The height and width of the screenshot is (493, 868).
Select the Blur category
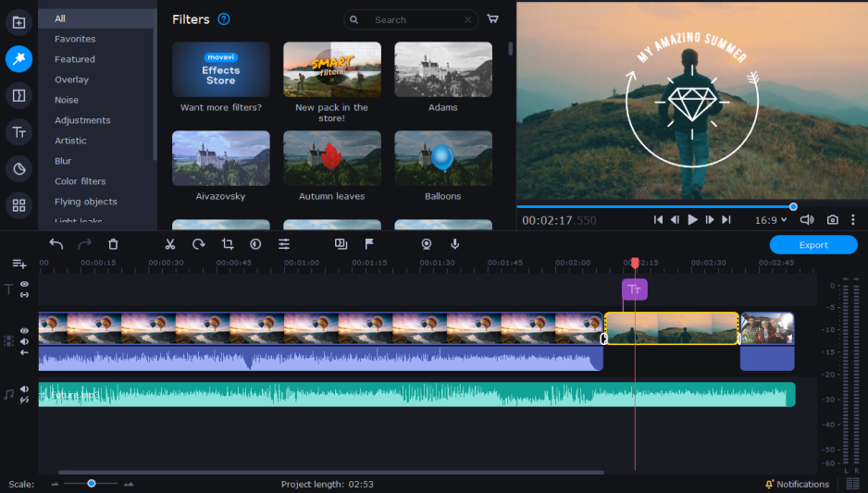[x=63, y=161]
